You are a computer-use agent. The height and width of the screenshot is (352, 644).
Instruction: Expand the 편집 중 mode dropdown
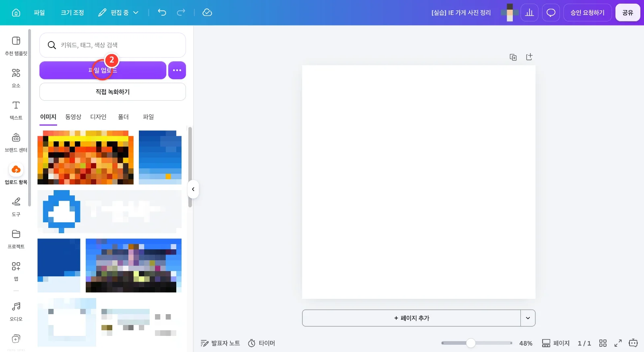[x=119, y=12]
